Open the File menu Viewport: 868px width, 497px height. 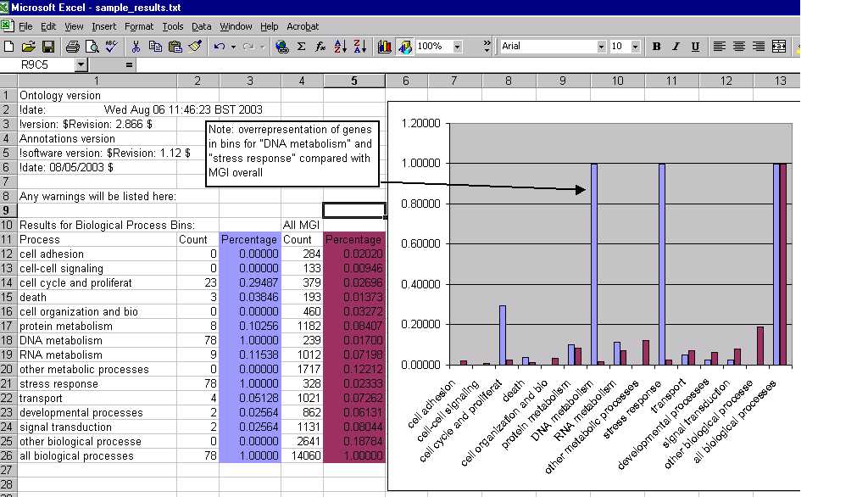click(x=25, y=26)
